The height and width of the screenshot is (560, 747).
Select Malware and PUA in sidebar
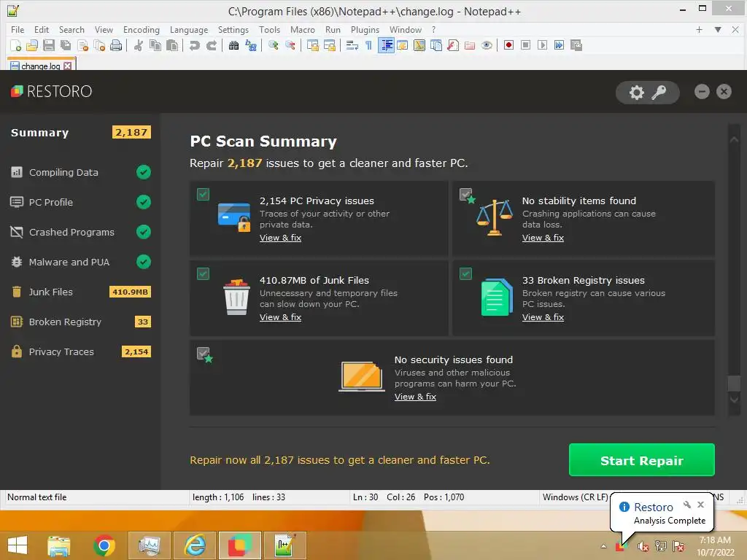pyautogui.click(x=80, y=262)
